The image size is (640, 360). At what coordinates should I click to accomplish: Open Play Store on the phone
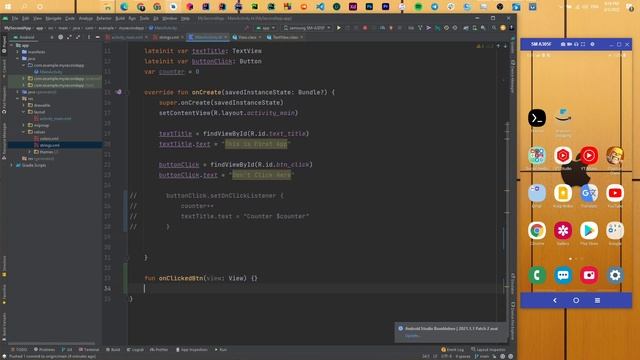589,231
